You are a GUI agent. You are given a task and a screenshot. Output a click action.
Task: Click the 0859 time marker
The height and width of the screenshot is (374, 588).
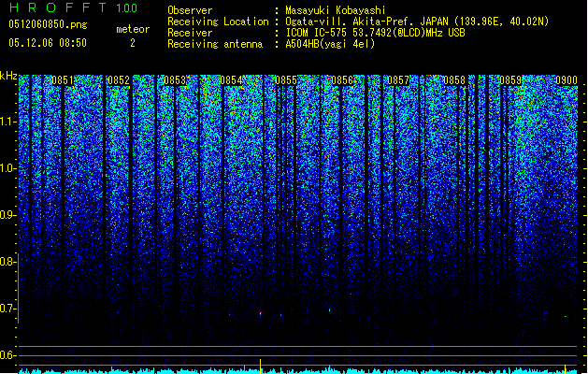tap(510, 80)
